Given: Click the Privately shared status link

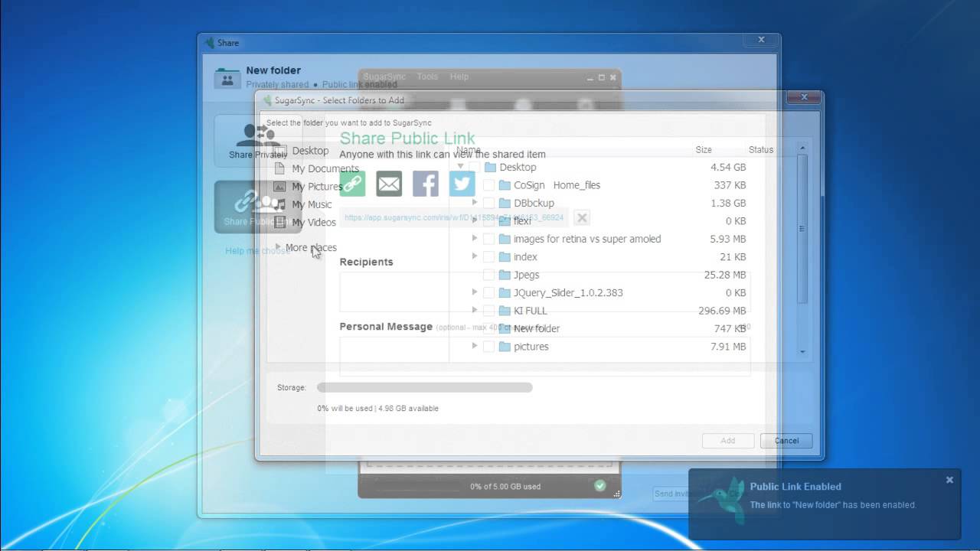Looking at the screenshot, I should click(277, 85).
